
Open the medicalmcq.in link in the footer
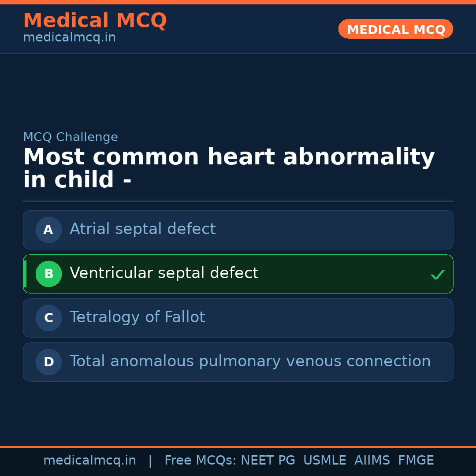89,461
